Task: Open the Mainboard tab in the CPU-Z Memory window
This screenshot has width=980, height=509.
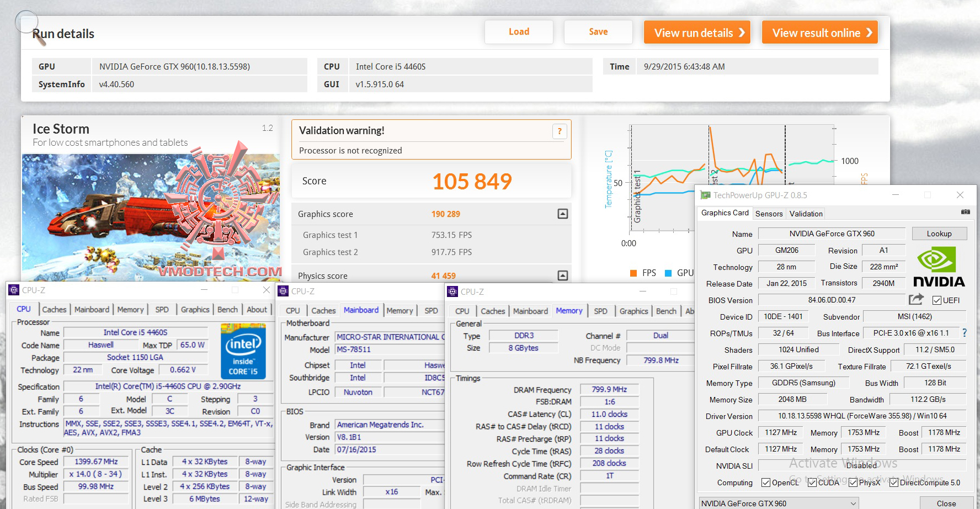Action: (x=530, y=311)
